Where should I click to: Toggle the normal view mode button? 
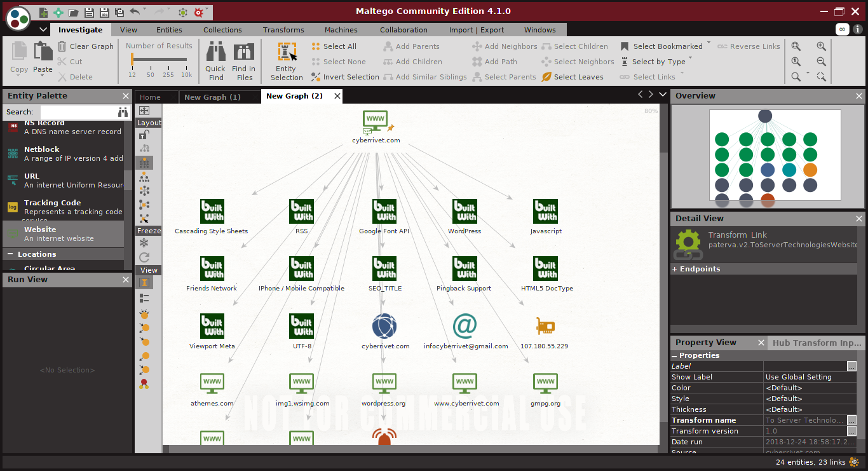[x=144, y=283]
